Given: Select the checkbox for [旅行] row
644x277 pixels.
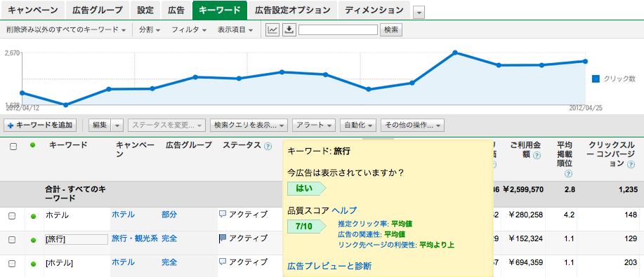Looking at the screenshot, I should tap(13, 240).
